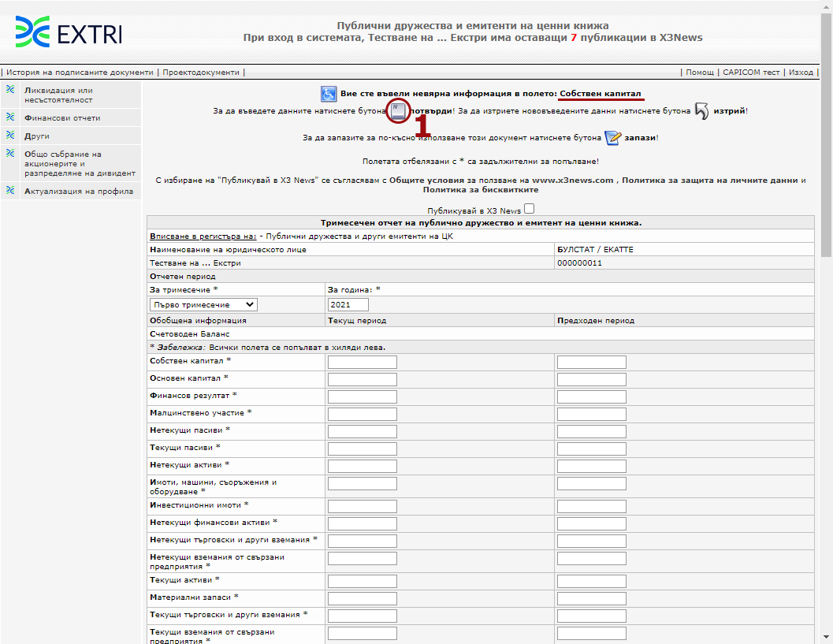Click the EXTRI logo
This screenshot has width=833, height=644.
(69, 32)
